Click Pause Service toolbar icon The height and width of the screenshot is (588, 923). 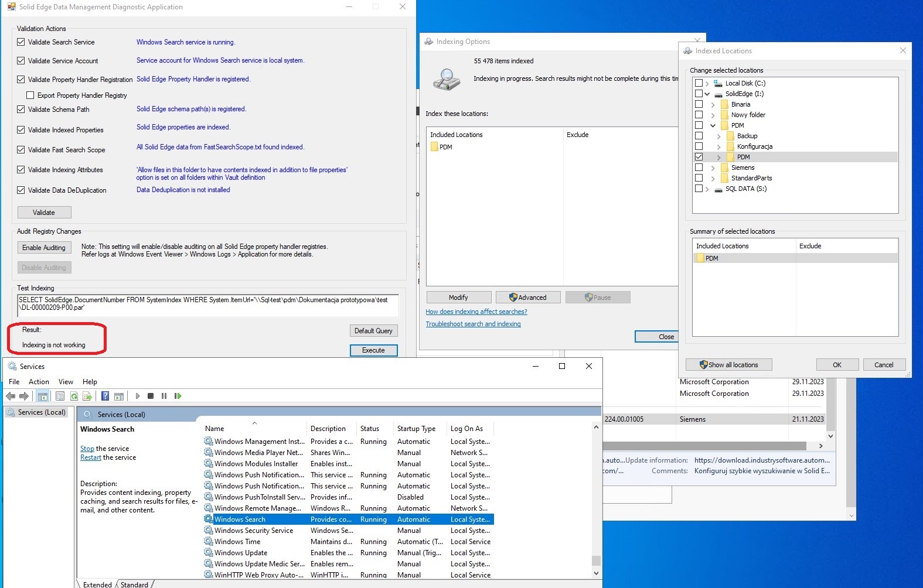(164, 396)
